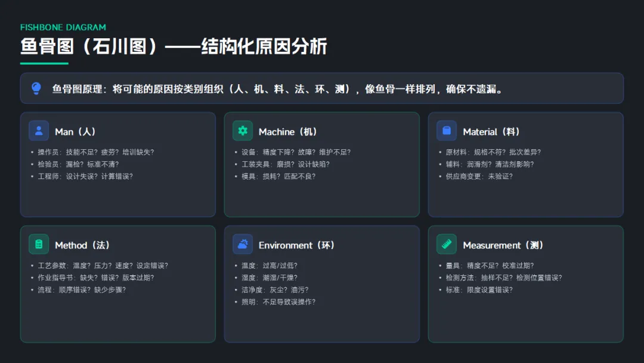This screenshot has height=363, width=644.
Task: Click the green underline below the title
Action: [44, 63]
